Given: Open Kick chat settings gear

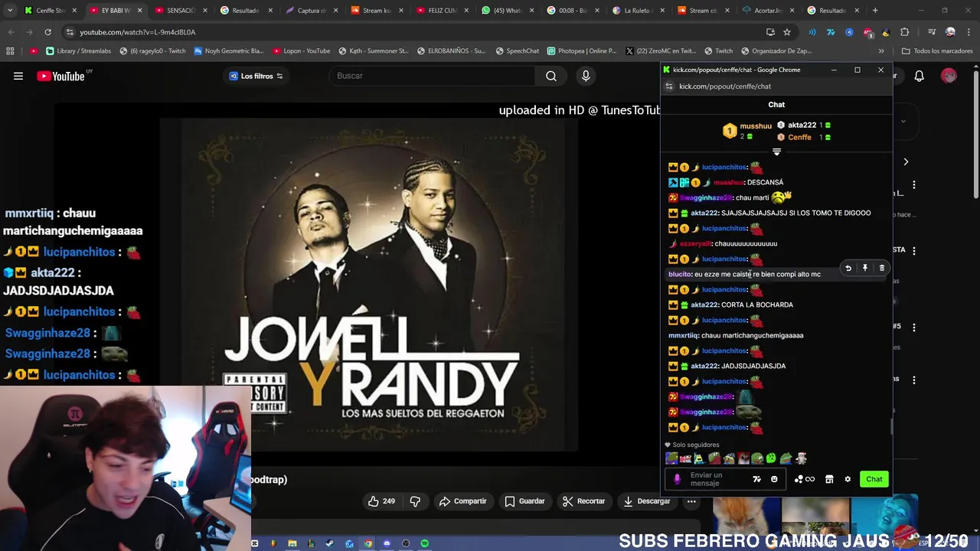Looking at the screenshot, I should (x=848, y=479).
